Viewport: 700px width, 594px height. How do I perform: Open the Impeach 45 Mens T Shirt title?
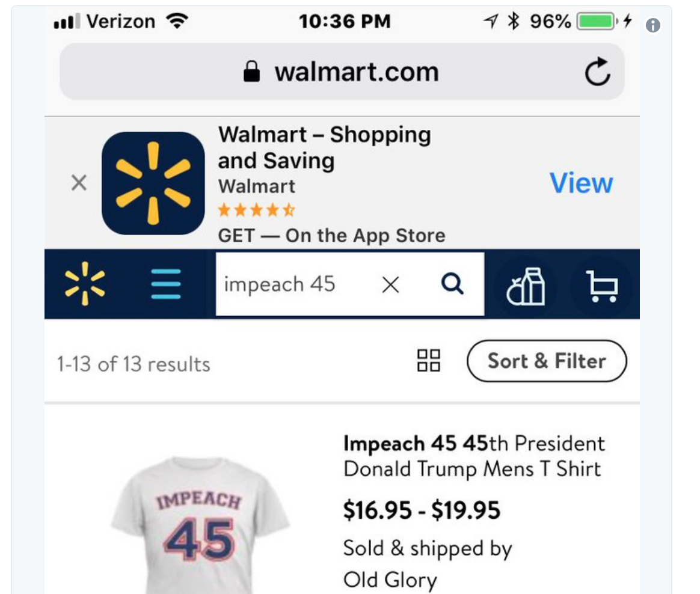[x=473, y=456]
